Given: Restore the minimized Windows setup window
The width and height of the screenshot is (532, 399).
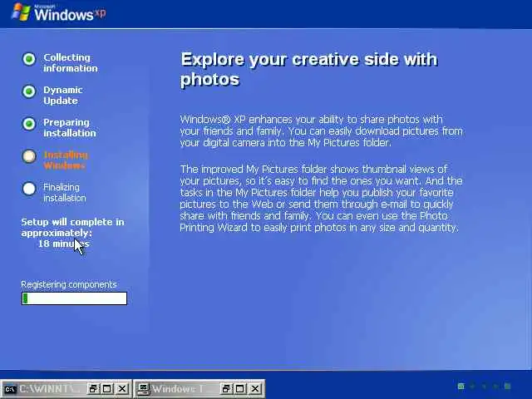Looking at the screenshot, I should click(225, 388).
